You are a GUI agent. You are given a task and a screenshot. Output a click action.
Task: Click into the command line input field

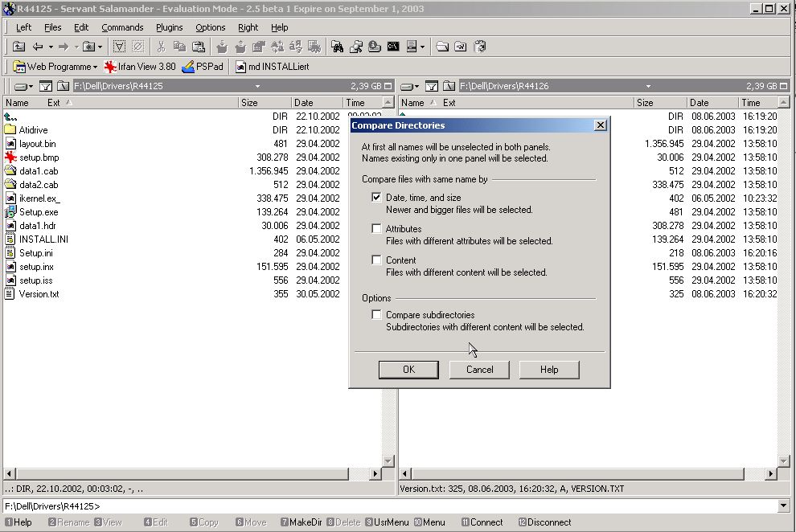(x=439, y=505)
